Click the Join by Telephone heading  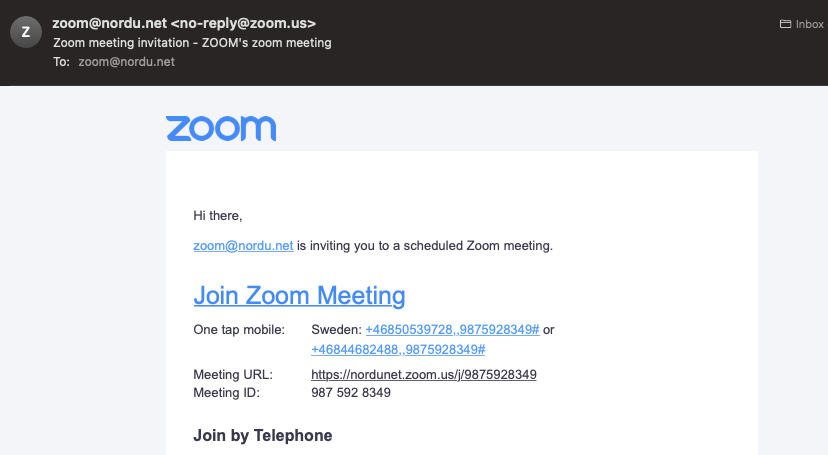[263, 435]
